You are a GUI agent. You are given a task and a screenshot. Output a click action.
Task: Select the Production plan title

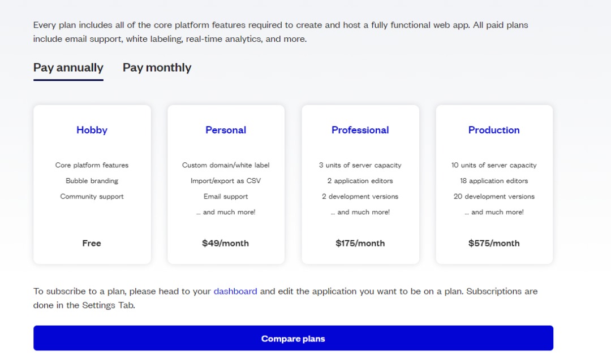(x=494, y=130)
